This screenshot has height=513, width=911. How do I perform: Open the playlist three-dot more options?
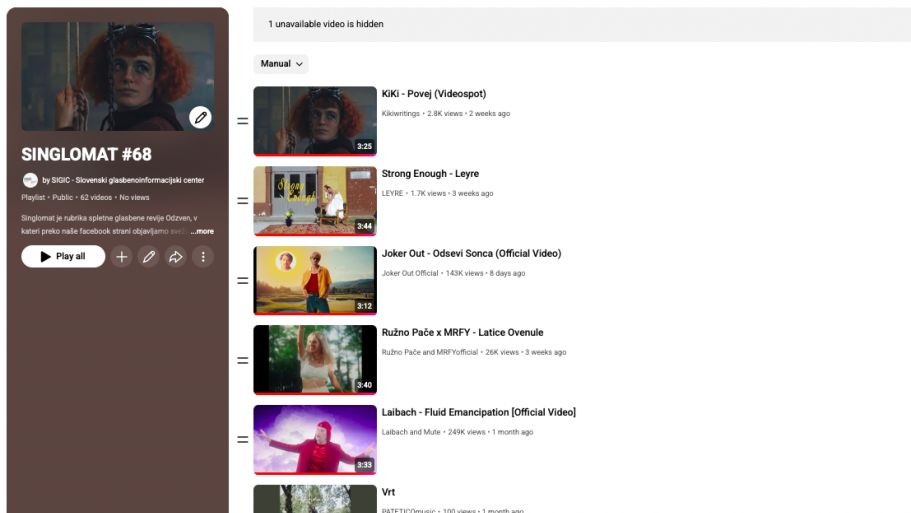tap(203, 256)
